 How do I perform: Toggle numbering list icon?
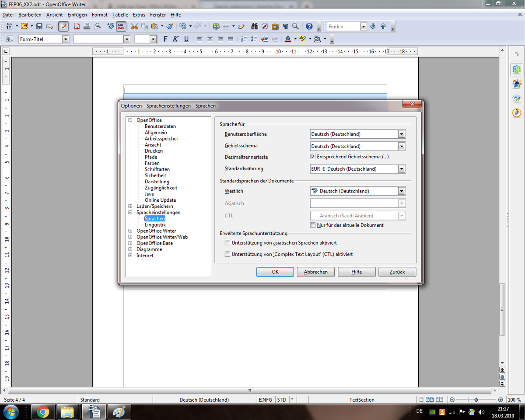244,39
